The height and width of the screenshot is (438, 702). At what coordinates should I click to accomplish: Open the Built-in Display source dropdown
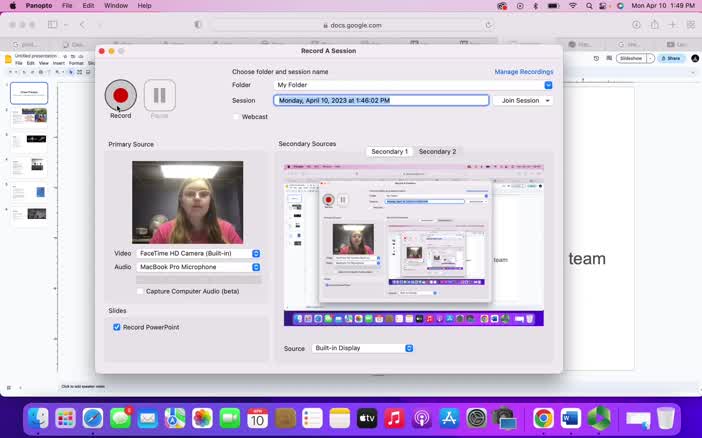409,348
